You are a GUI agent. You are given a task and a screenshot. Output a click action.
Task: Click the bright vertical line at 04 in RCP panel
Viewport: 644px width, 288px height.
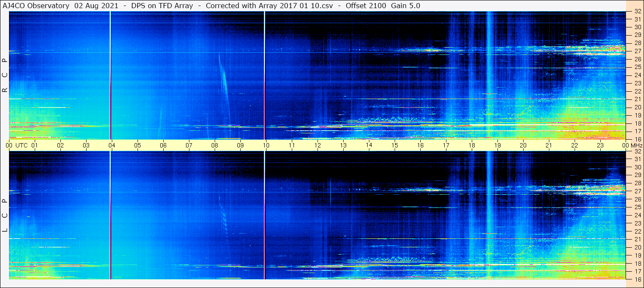[111, 75]
